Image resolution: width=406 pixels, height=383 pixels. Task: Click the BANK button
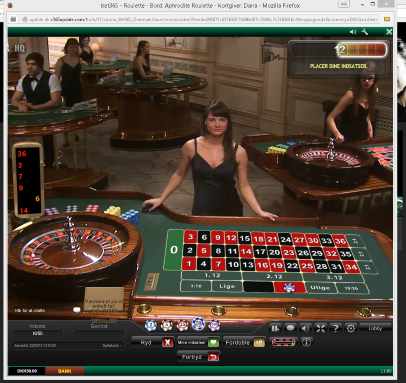click(65, 371)
